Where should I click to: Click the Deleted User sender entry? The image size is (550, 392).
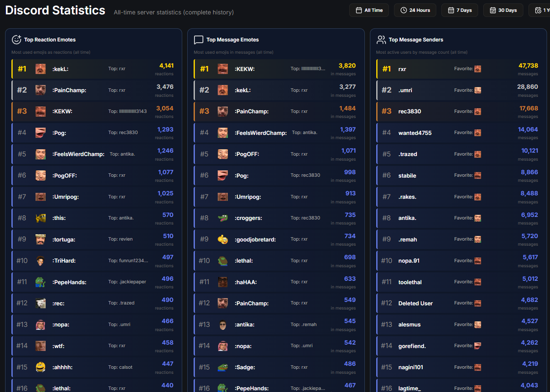coord(415,303)
